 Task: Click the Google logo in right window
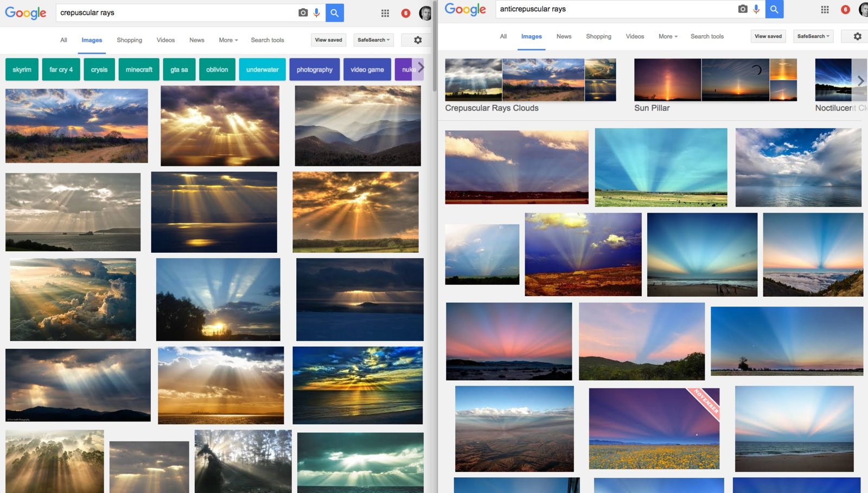coord(465,9)
